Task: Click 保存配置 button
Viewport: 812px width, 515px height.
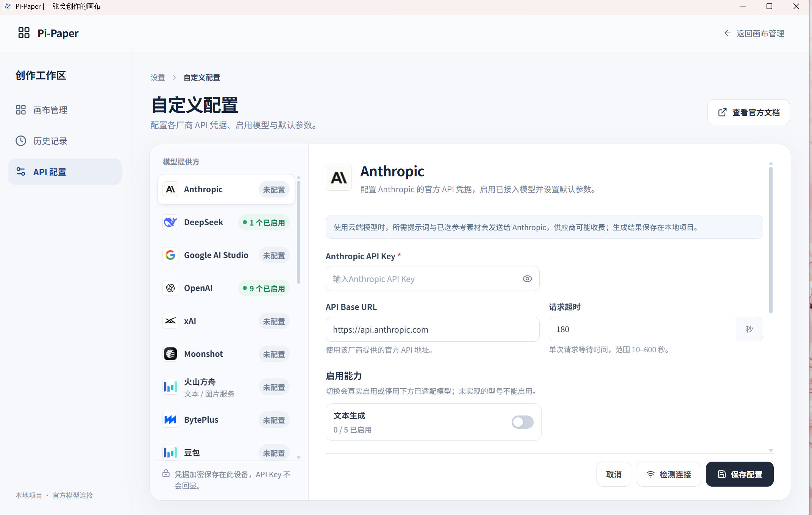Action: tap(740, 475)
